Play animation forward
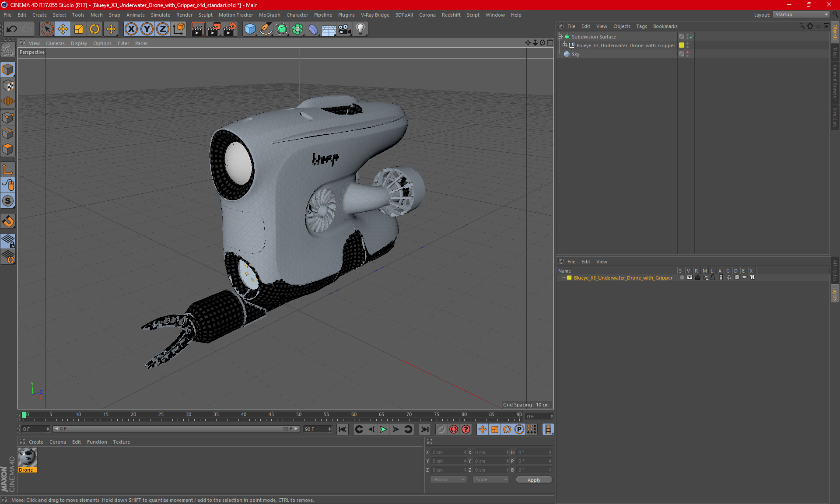 [383, 429]
